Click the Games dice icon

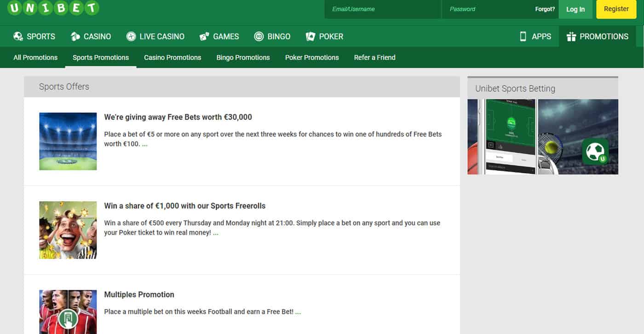204,36
